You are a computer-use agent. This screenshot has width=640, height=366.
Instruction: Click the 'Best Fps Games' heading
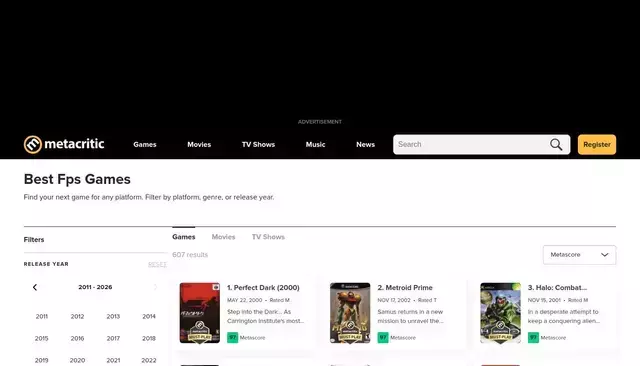pyautogui.click(x=77, y=179)
